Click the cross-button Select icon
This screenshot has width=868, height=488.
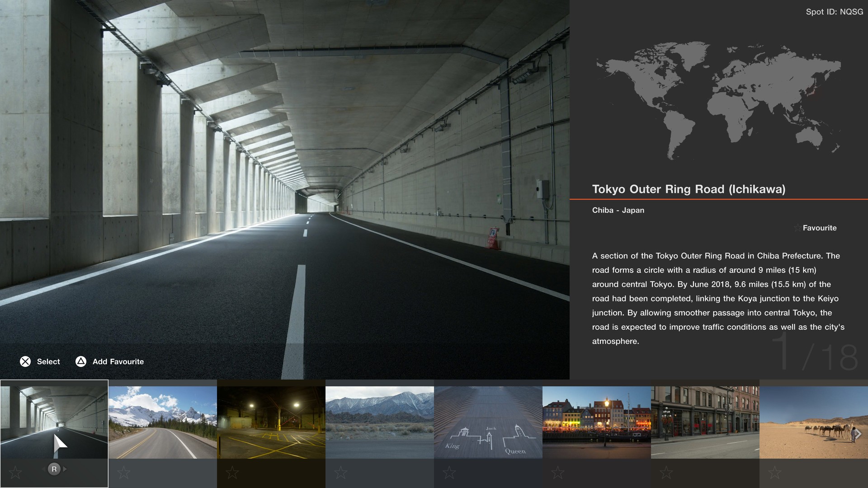tap(26, 361)
